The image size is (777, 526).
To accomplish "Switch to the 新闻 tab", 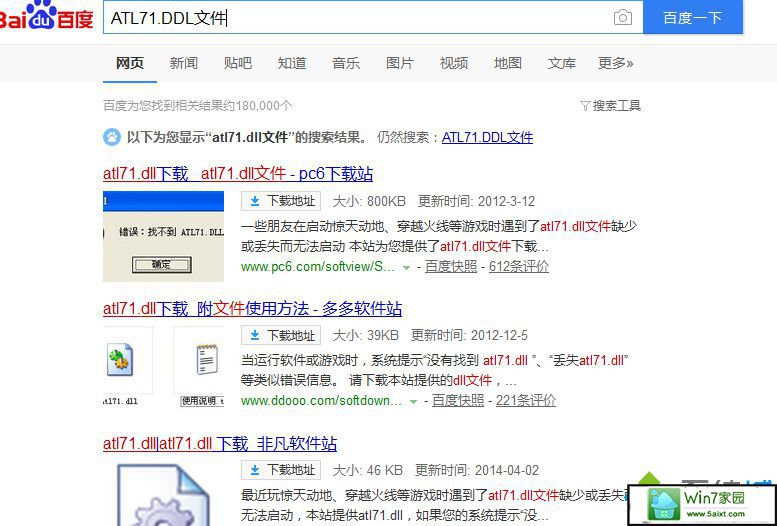I will point(184,63).
